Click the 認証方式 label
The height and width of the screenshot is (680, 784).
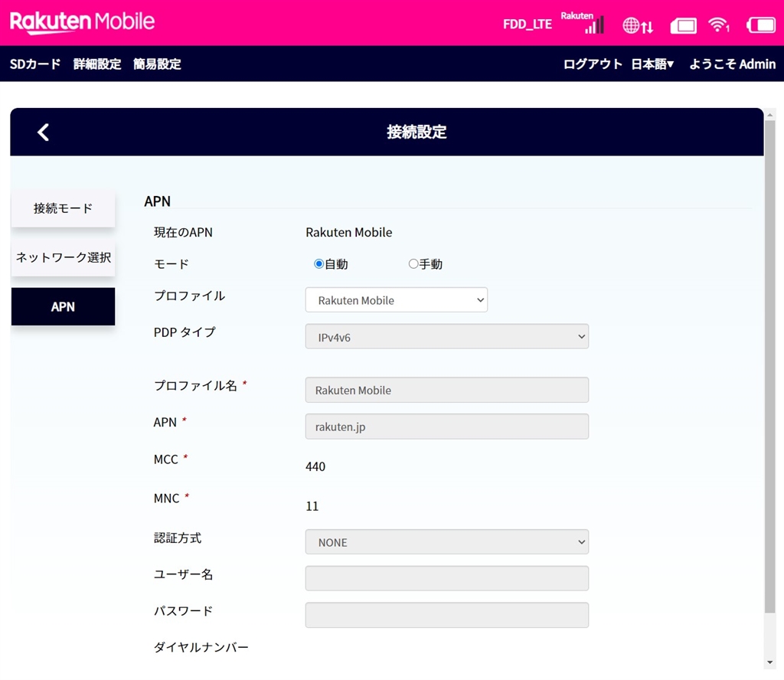pos(178,538)
